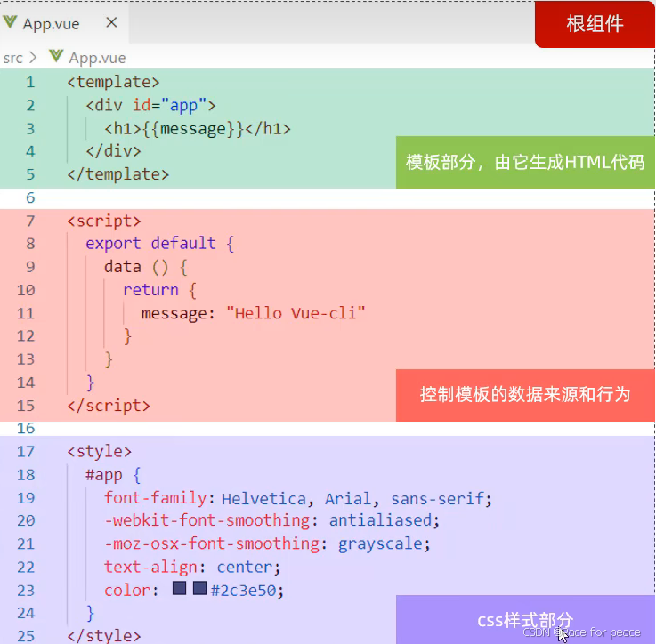Image resolution: width=656 pixels, height=644 pixels.
Task: Click the id="app" attribute on line 2
Action: tap(169, 105)
